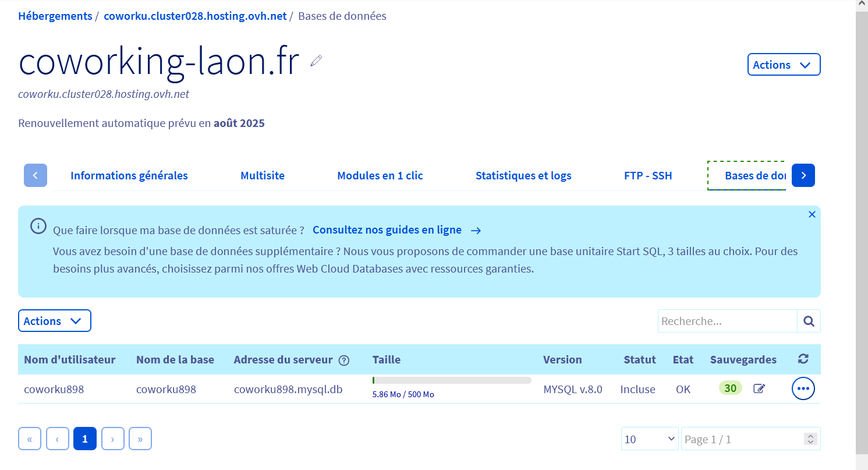Click the page number stepper arrows
Viewport: 868px width, 470px height.
tap(810, 439)
